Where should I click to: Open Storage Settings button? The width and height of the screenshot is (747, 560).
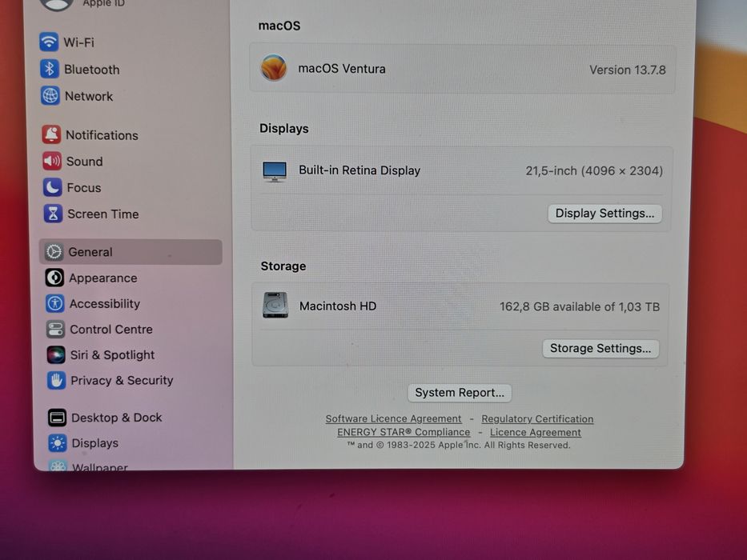pos(600,349)
